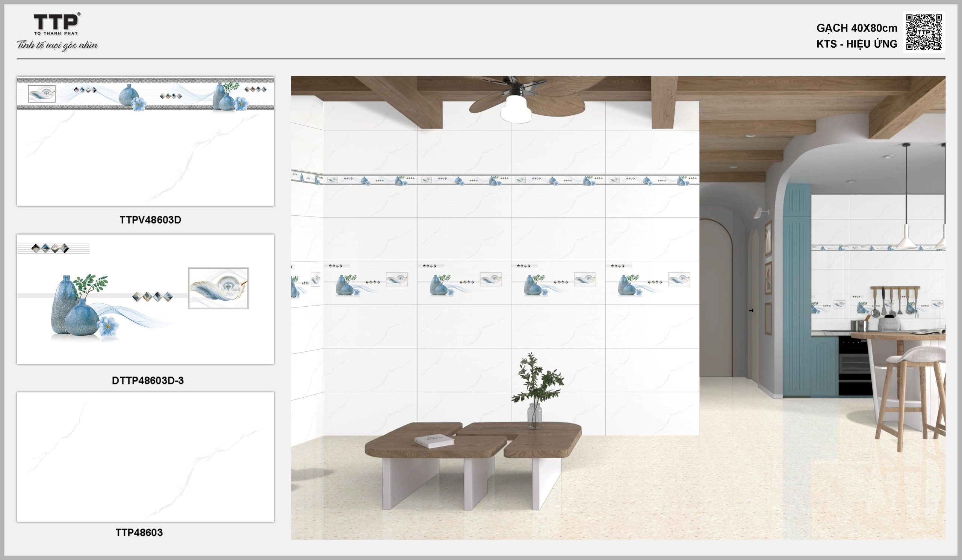
Task: Select the DTTP48603D-3 decor tile thumbnail
Action: point(145,299)
